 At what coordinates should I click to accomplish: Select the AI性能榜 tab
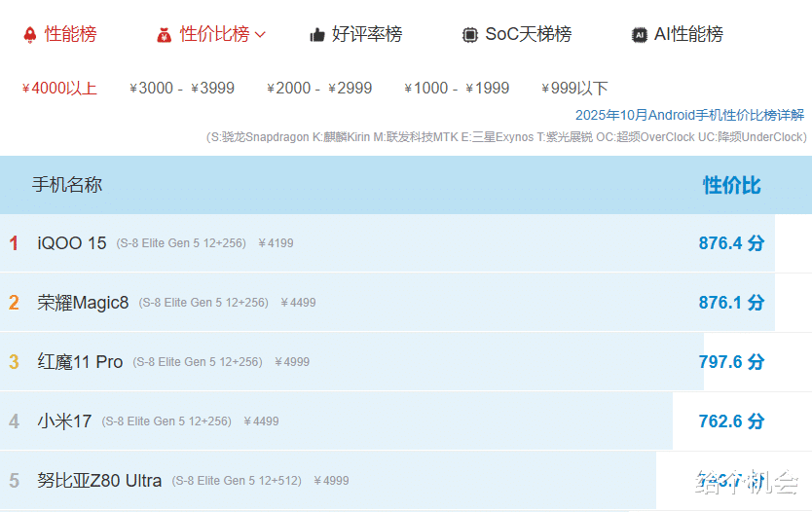[688, 34]
